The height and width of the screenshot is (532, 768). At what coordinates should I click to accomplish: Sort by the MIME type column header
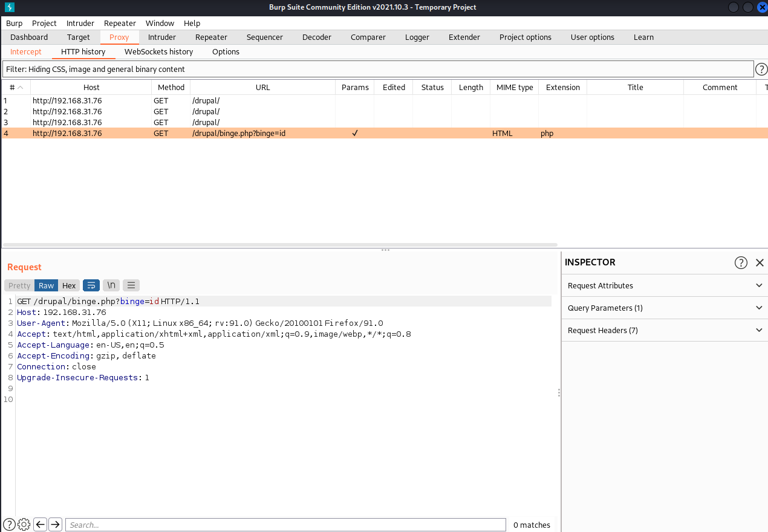[515, 87]
